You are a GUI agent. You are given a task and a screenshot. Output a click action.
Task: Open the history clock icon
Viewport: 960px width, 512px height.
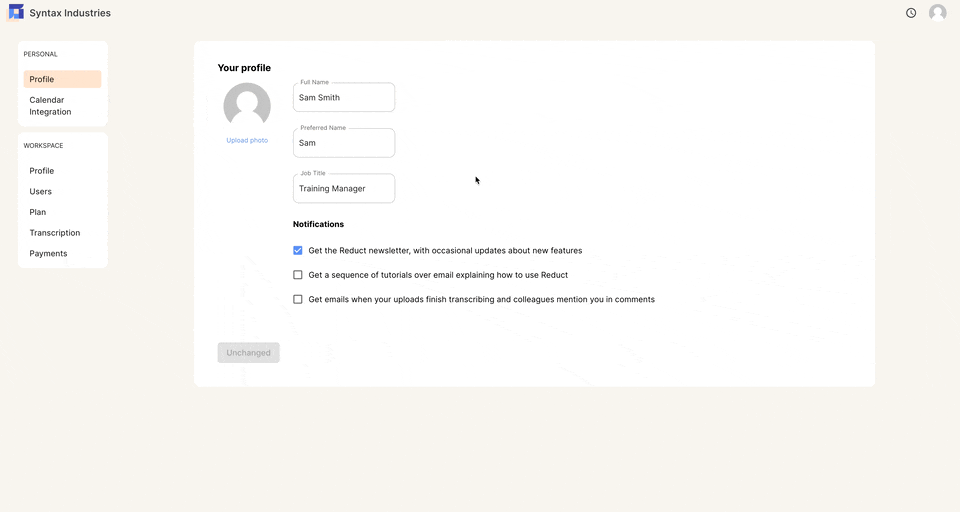[x=911, y=13]
